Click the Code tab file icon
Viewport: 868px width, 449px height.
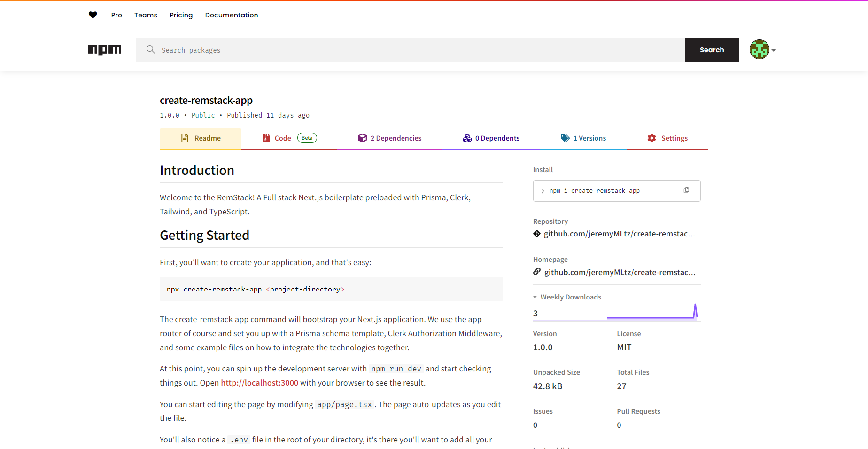click(x=266, y=138)
